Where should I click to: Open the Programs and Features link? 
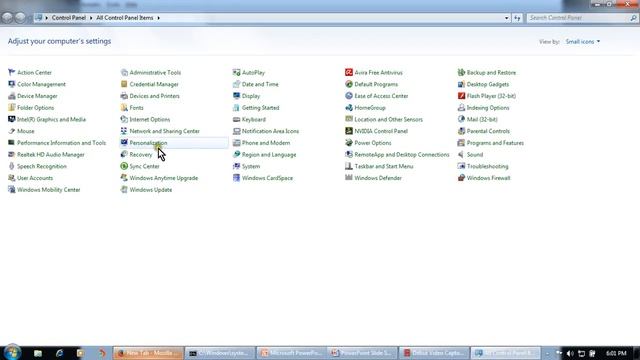point(495,143)
